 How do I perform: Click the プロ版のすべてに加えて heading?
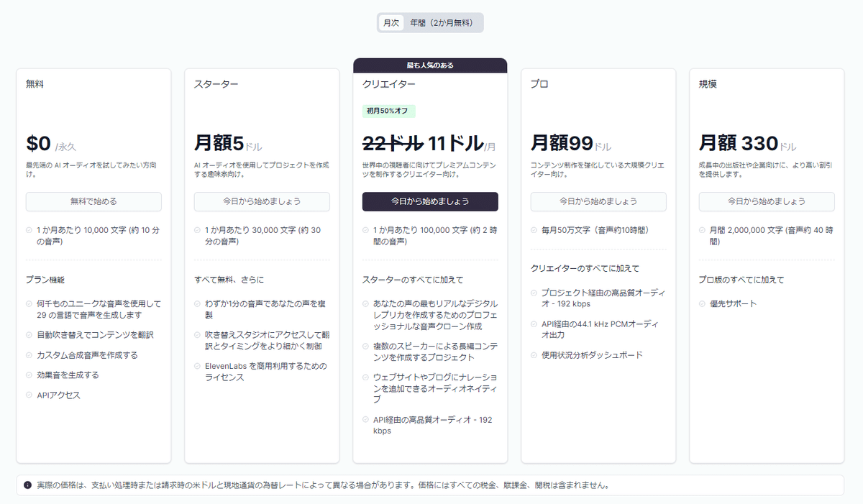click(741, 280)
